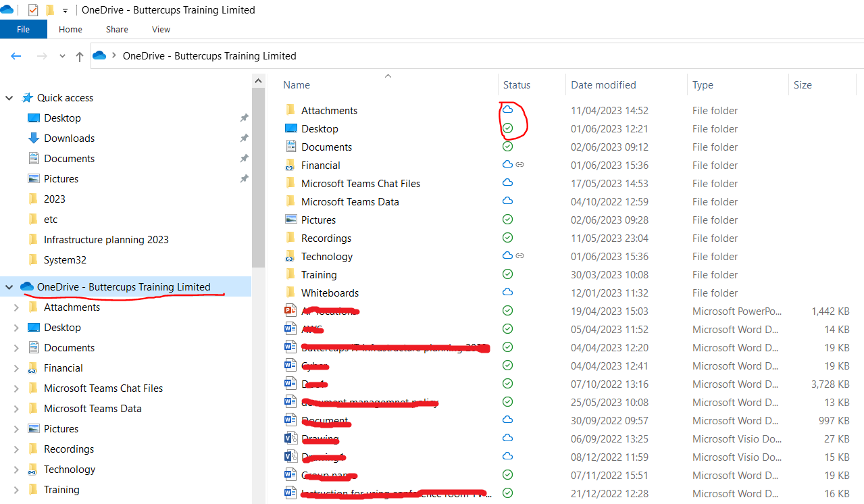Collapse the Quick access tree section
Image resolution: width=864 pixels, height=504 pixels.
coord(9,98)
